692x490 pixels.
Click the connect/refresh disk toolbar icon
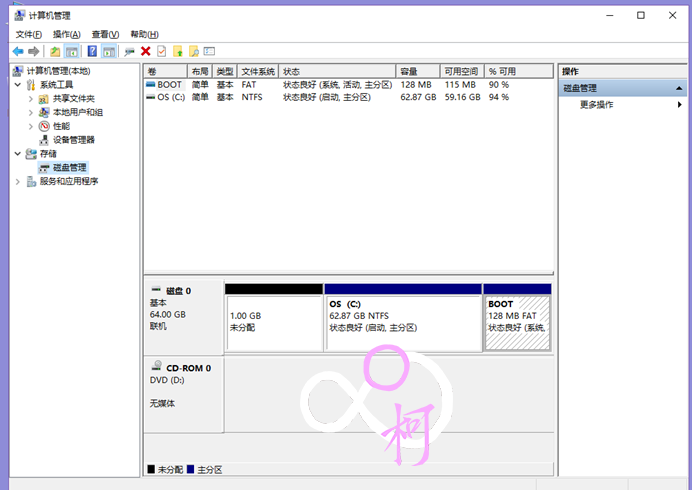pyautogui.click(x=129, y=52)
